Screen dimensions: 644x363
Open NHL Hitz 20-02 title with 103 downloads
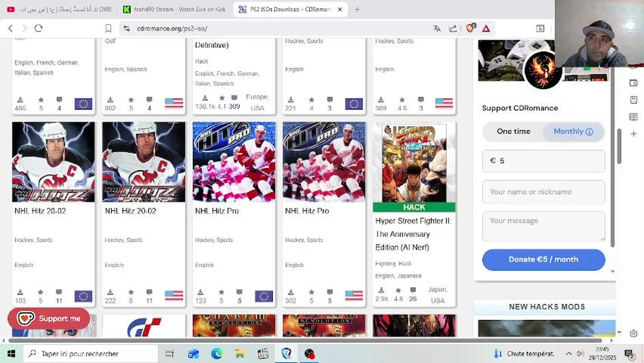[x=40, y=211]
